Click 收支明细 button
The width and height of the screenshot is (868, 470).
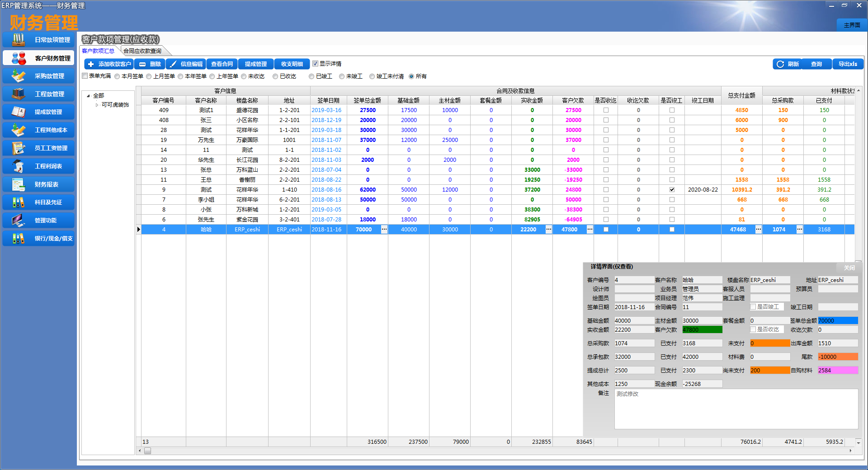pos(292,64)
